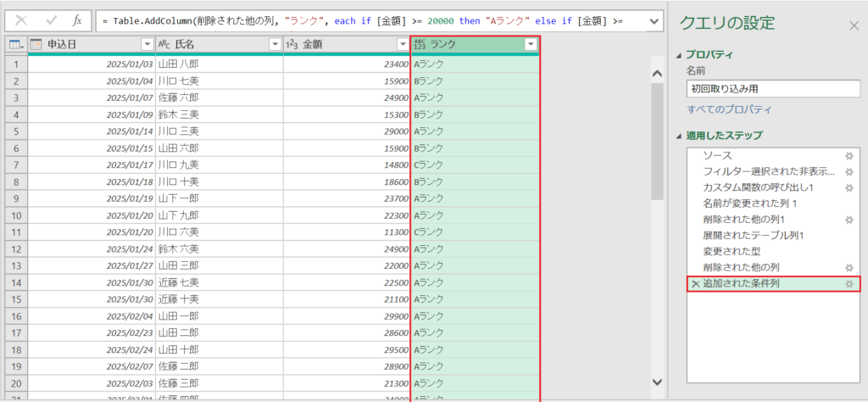Viewport: 868px width, 402px height.
Task: Click the Cランク cell in row 7
Action: pyautogui.click(x=475, y=165)
